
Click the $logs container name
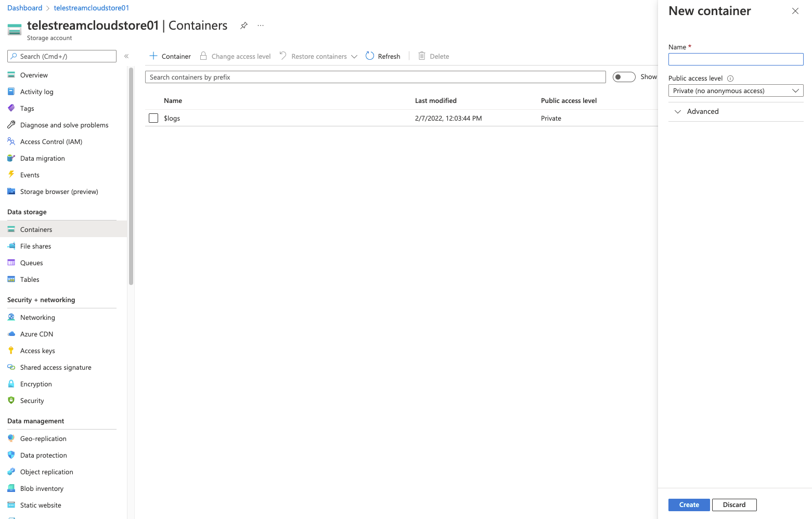point(172,118)
